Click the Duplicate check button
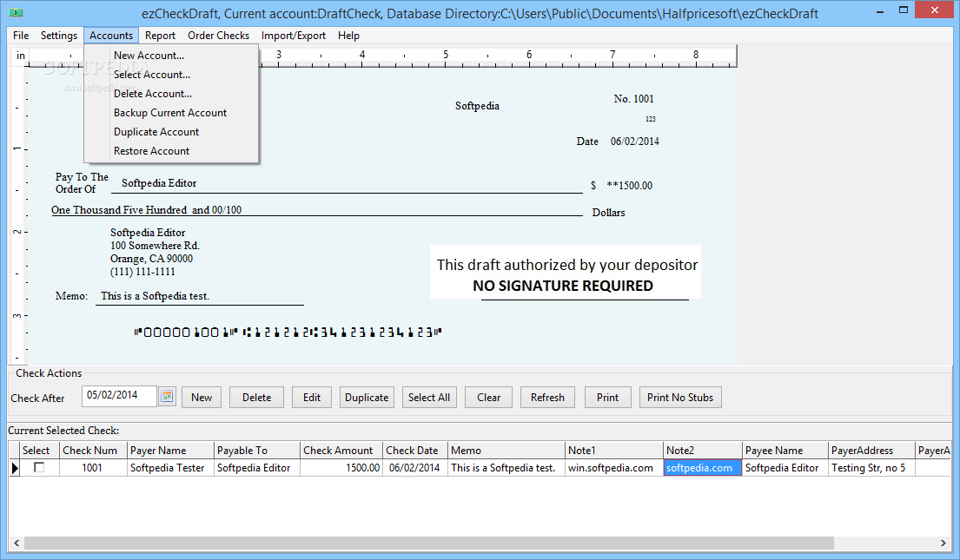The width and height of the screenshot is (960, 560). coord(367,397)
